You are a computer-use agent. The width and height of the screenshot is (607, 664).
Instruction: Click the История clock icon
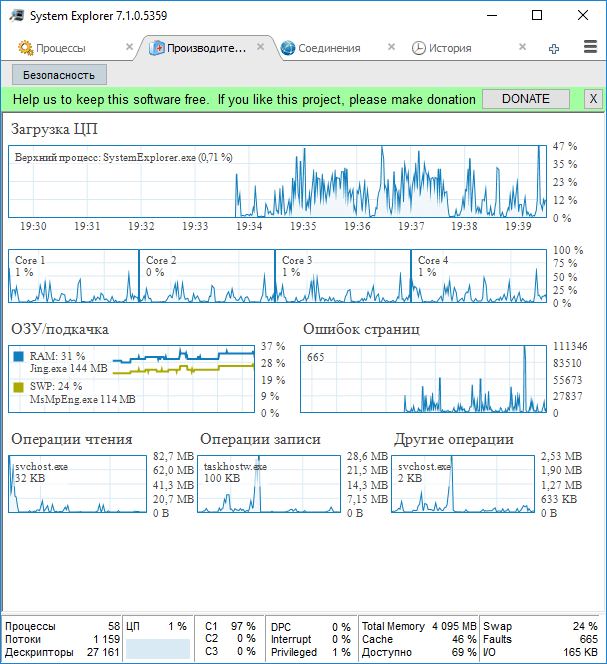[x=419, y=48]
